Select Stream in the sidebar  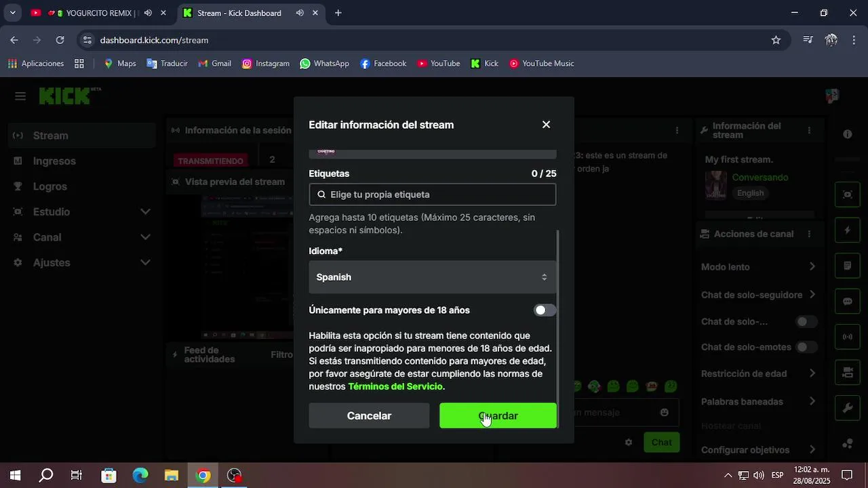(82, 136)
